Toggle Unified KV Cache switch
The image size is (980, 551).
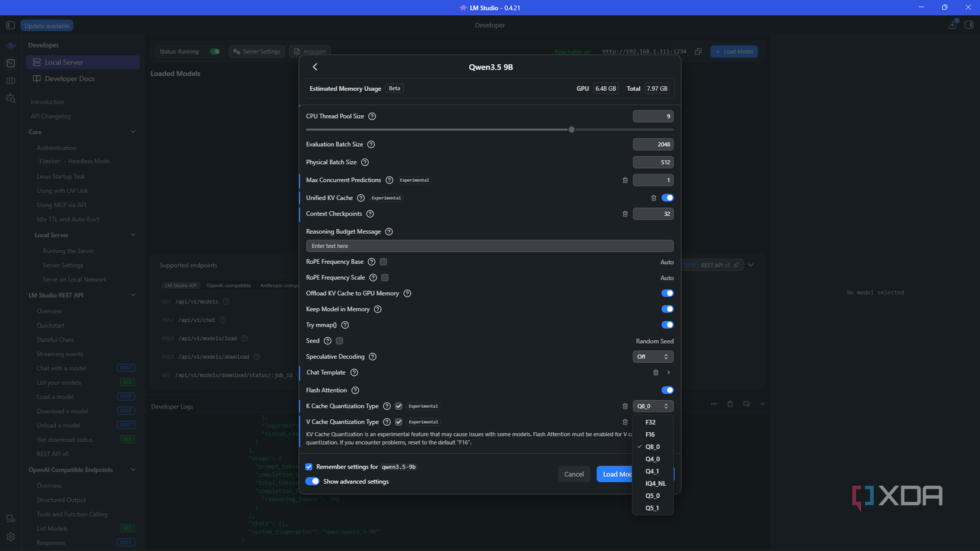[x=668, y=198]
